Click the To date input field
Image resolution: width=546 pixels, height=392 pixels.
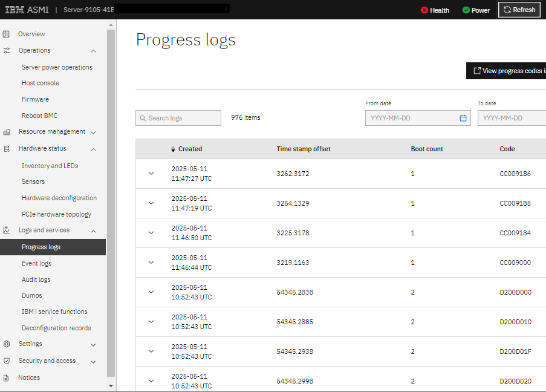click(x=512, y=118)
